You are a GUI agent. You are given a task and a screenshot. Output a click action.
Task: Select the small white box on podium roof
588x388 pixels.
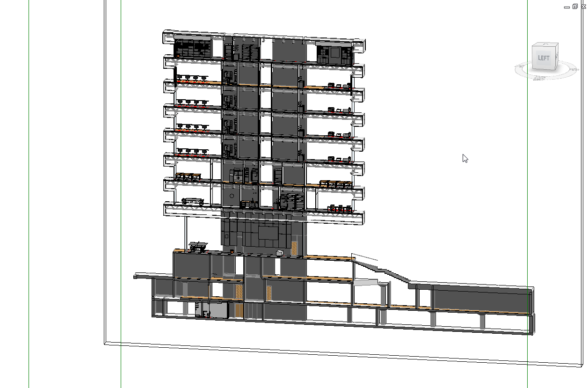pyautogui.click(x=280, y=253)
